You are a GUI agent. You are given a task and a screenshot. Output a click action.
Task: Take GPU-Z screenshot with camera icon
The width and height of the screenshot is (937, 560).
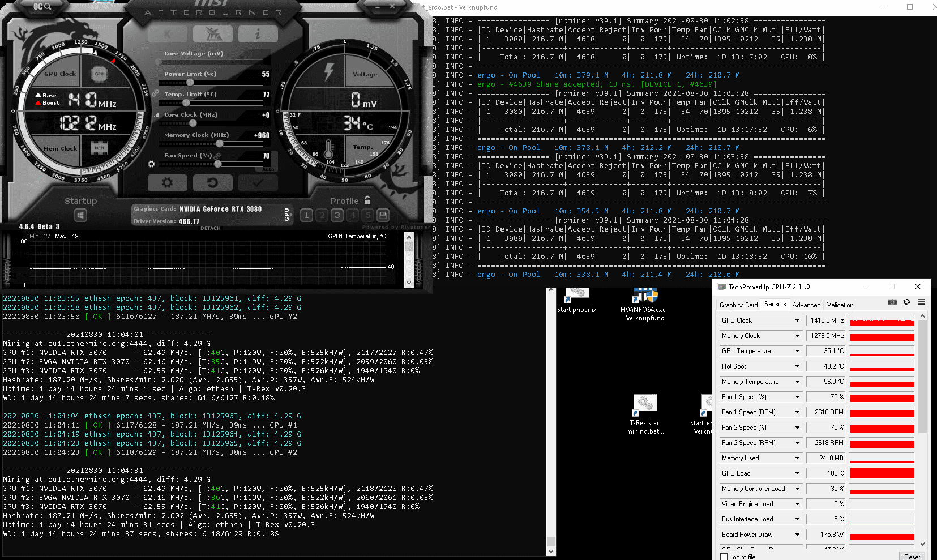(892, 302)
